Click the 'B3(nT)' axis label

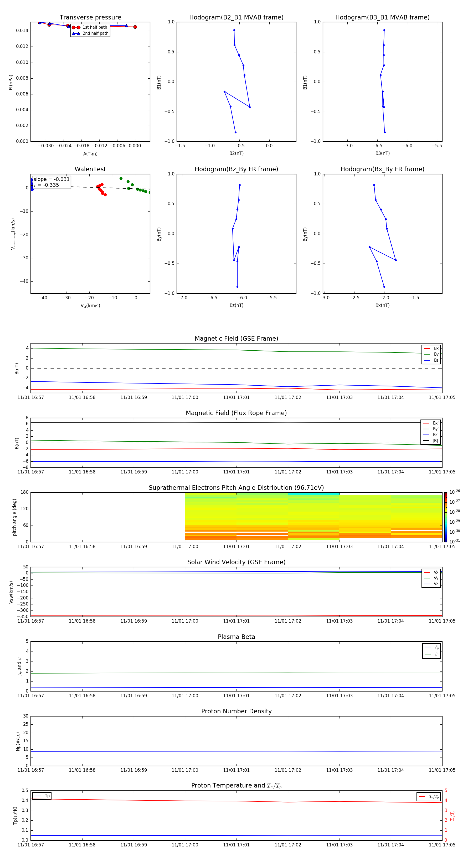[382, 153]
